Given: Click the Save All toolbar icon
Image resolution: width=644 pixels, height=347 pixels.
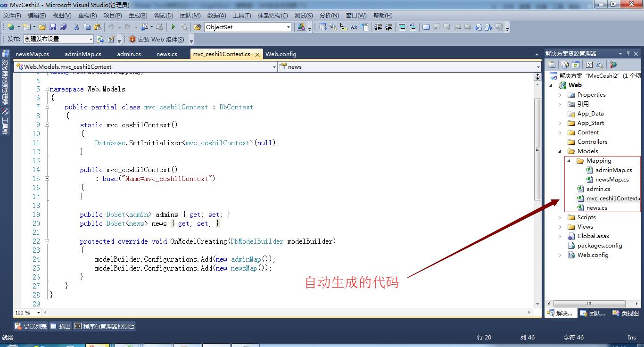Looking at the screenshot, I should [x=63, y=27].
